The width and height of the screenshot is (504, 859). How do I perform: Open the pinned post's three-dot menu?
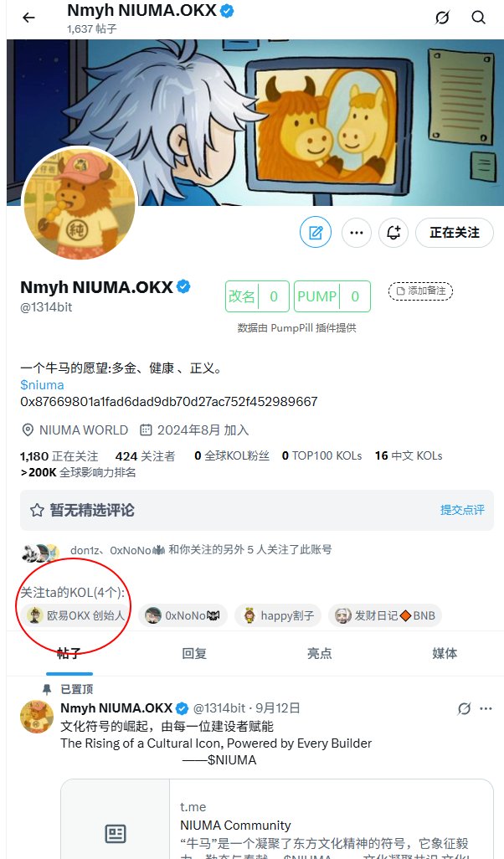(x=486, y=708)
